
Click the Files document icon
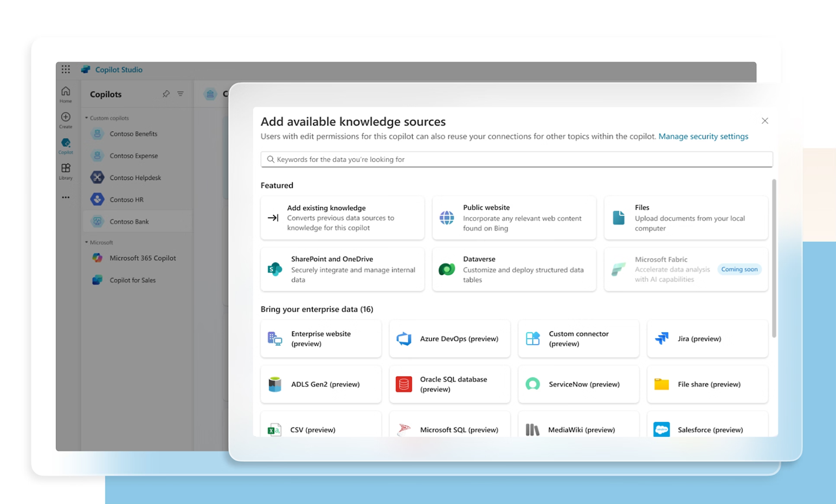point(619,218)
